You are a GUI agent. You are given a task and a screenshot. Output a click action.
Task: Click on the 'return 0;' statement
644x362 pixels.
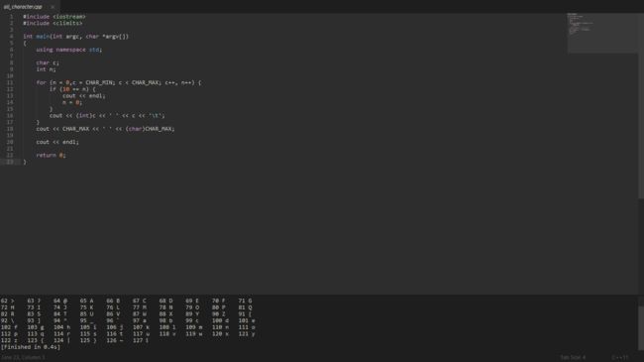click(x=51, y=155)
